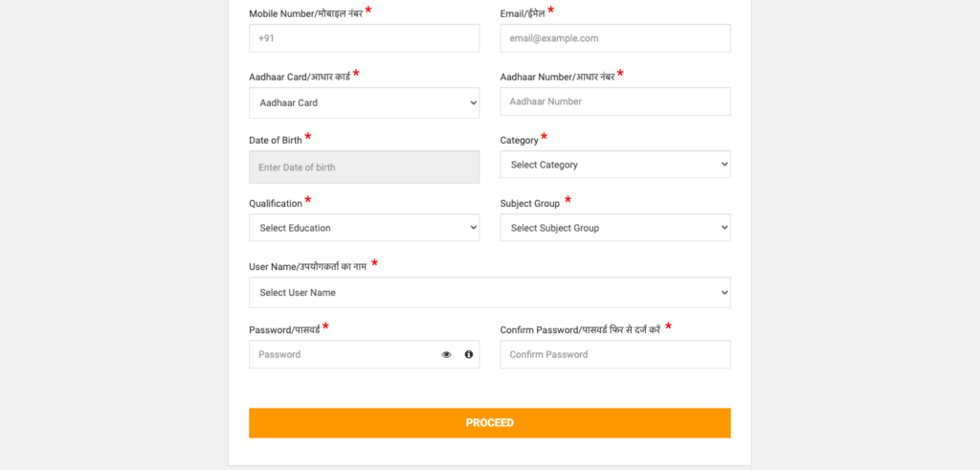Click the Subject Group dropdown chevron arrow
Screen dimensions: 980x470
click(x=724, y=228)
